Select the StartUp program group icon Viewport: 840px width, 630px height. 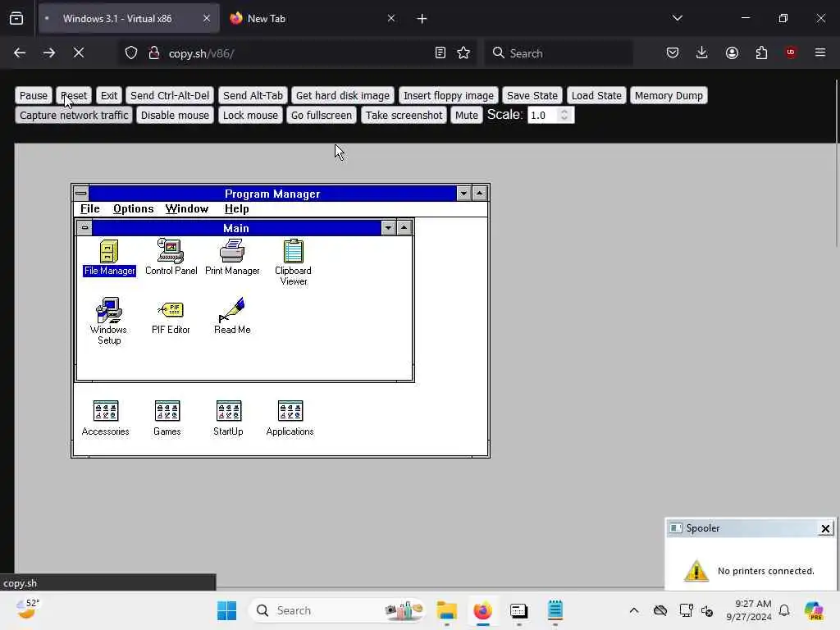(228, 418)
